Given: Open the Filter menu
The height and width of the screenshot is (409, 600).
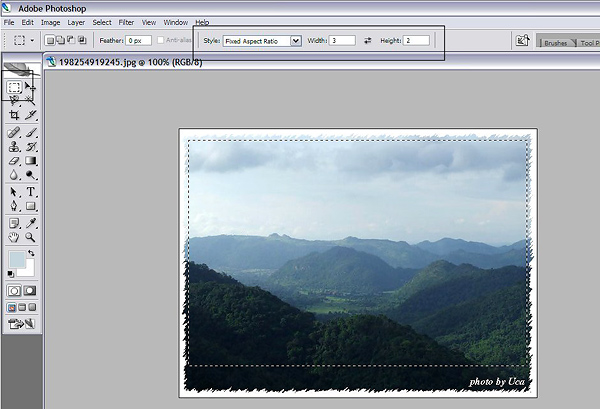Looking at the screenshot, I should pyautogui.click(x=126, y=22).
